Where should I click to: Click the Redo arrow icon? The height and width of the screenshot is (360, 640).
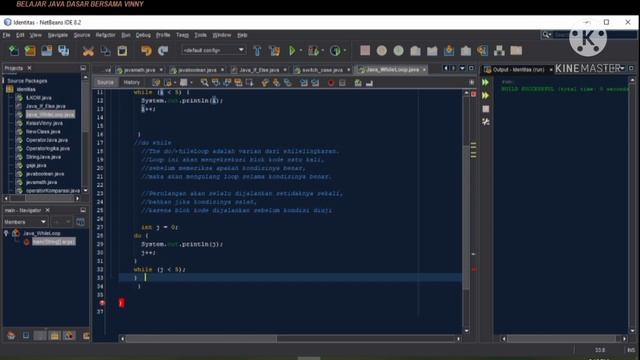click(x=163, y=51)
